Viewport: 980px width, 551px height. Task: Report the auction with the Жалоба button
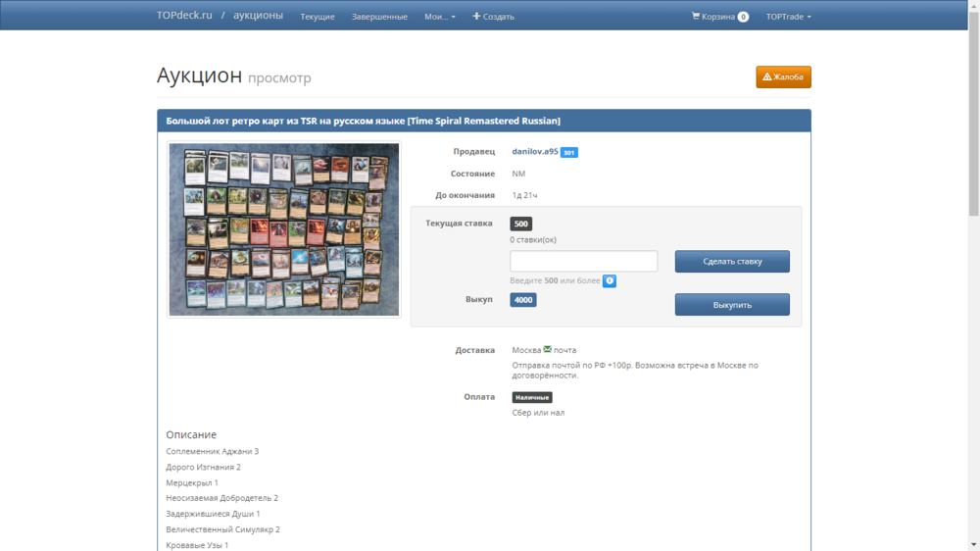pyautogui.click(x=783, y=76)
